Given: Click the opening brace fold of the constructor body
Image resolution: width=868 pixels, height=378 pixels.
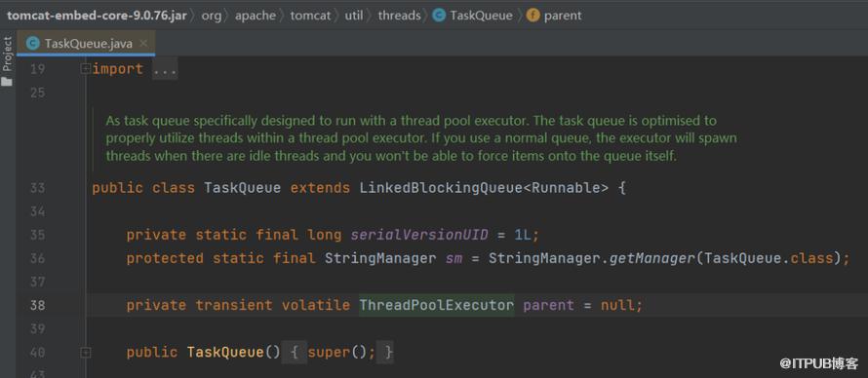Looking at the screenshot, I should [296, 352].
